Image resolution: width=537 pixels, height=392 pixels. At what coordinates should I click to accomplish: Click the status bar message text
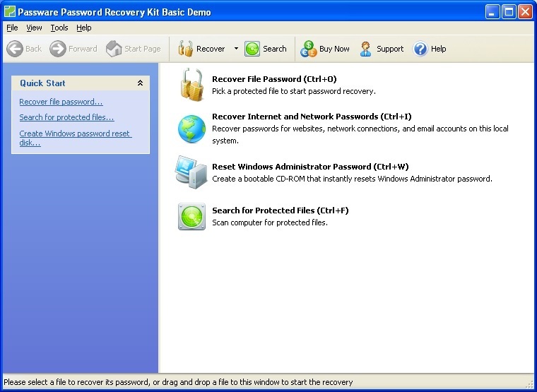(x=178, y=382)
